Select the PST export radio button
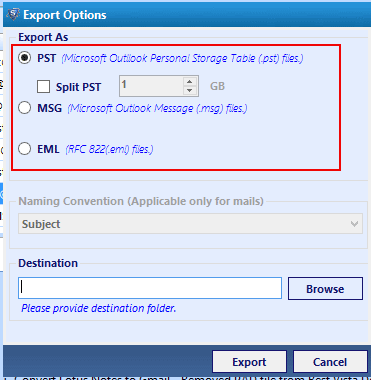Image resolution: width=371 pixels, height=380 pixels. (25, 58)
